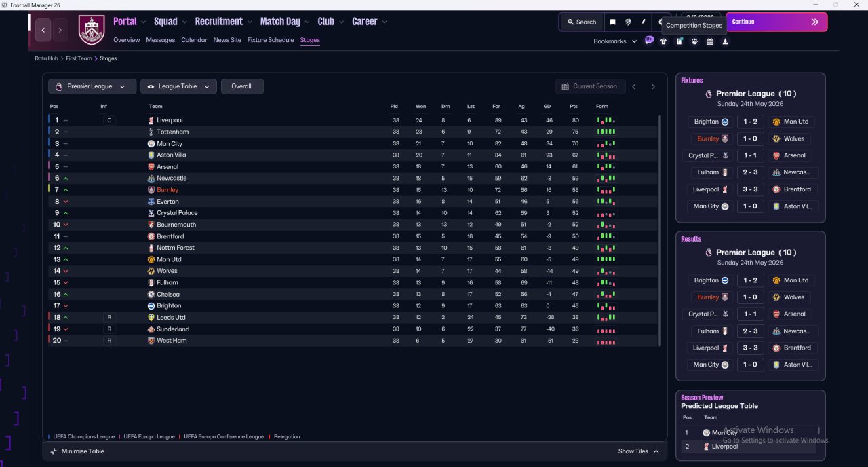The height and width of the screenshot is (467, 868).
Task: Click the Premier League logo in Fixtures header
Action: click(x=709, y=94)
